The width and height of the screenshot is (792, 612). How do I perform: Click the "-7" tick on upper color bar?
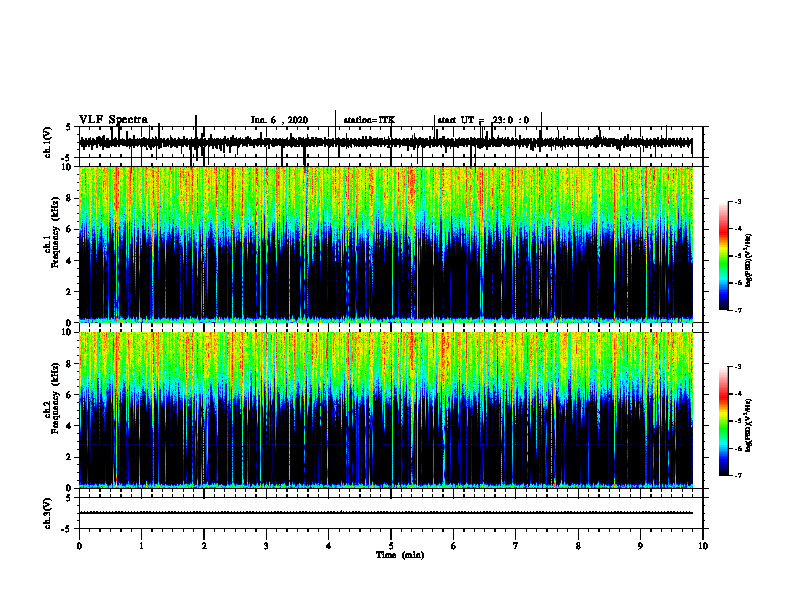[x=737, y=310]
